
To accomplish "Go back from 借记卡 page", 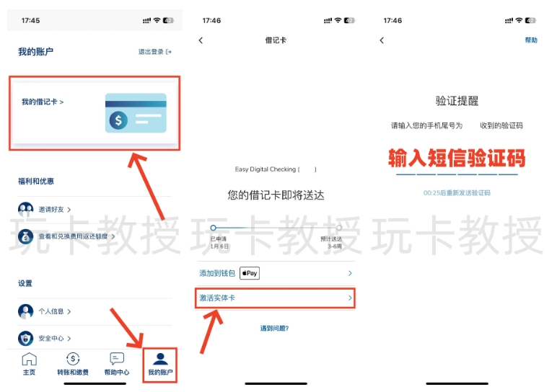I will [x=201, y=40].
